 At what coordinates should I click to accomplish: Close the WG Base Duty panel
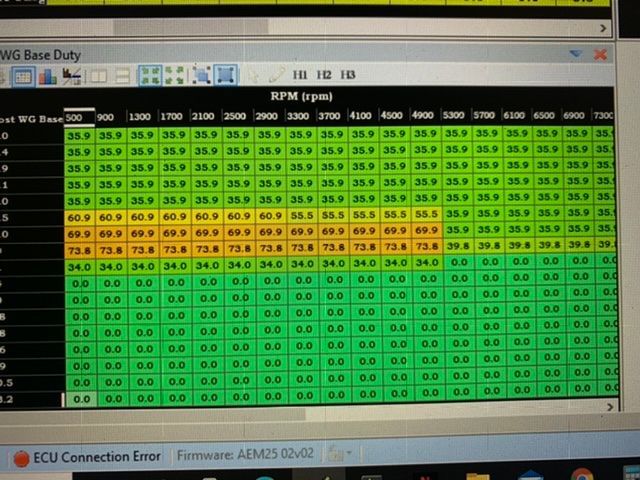tap(601, 54)
